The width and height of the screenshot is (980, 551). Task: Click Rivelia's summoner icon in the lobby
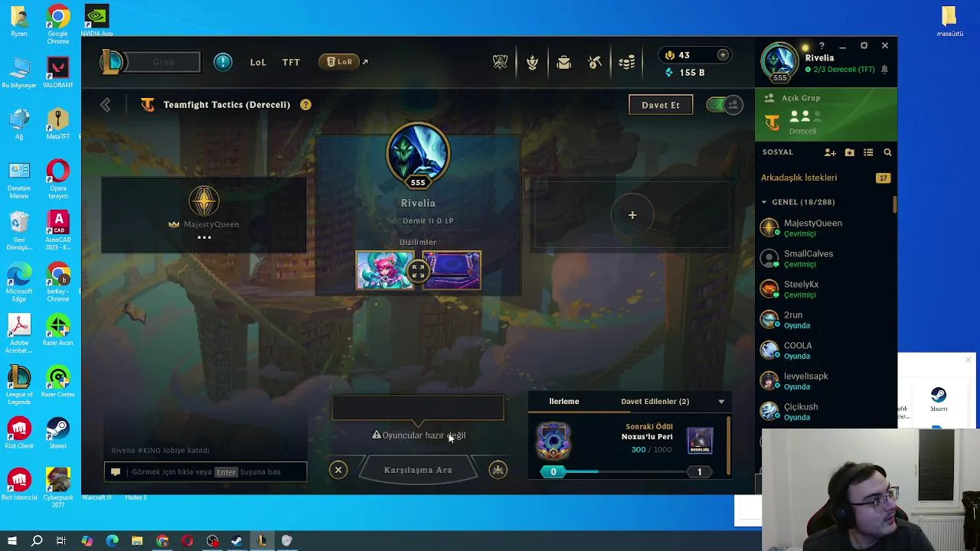[x=418, y=155]
